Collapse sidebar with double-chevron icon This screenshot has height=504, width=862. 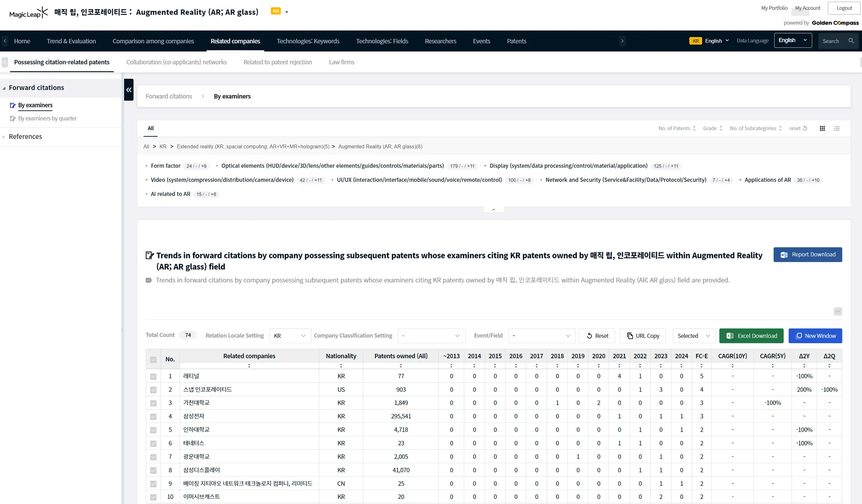click(x=129, y=90)
